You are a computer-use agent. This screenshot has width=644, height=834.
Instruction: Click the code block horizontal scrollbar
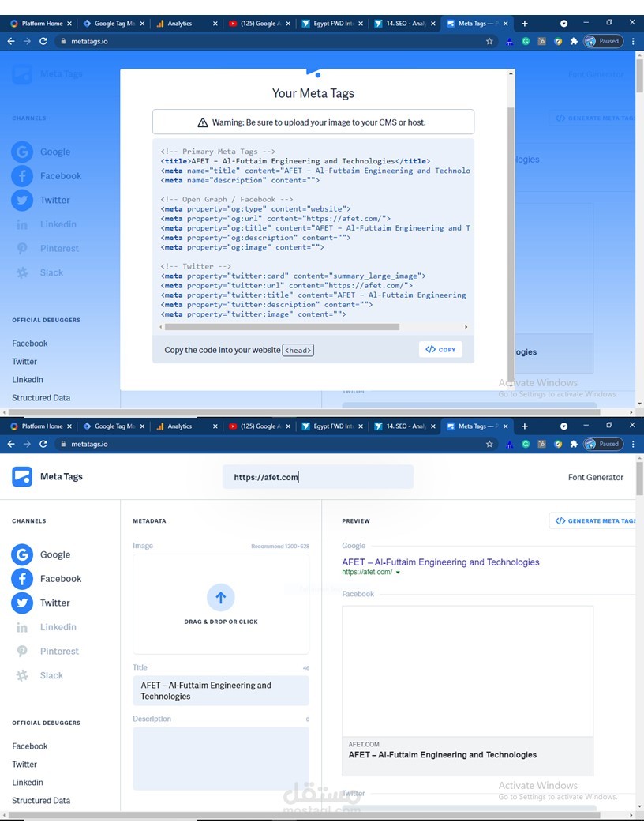282,327
